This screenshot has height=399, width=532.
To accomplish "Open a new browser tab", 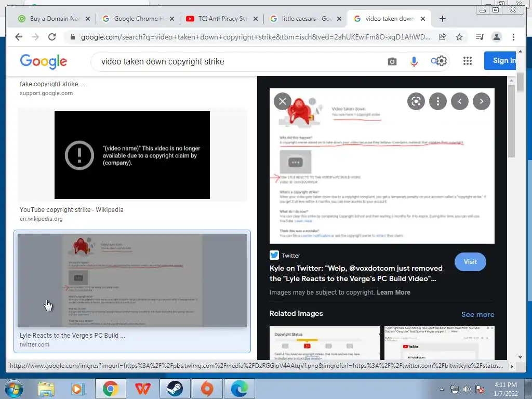I will point(443,19).
